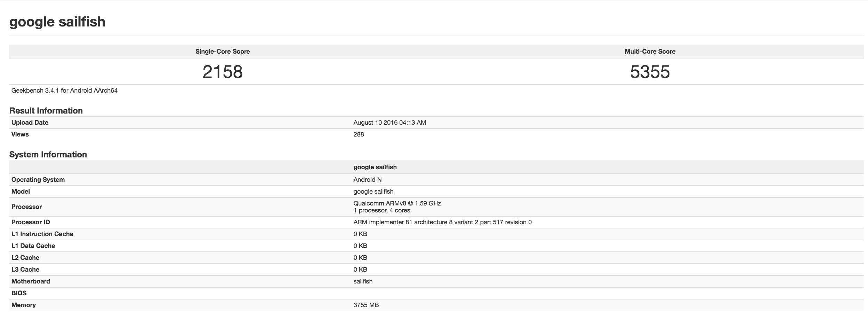The image size is (868, 319).
Task: Select the date 'August 10 2016 04:13 AM'
Action: (x=390, y=123)
